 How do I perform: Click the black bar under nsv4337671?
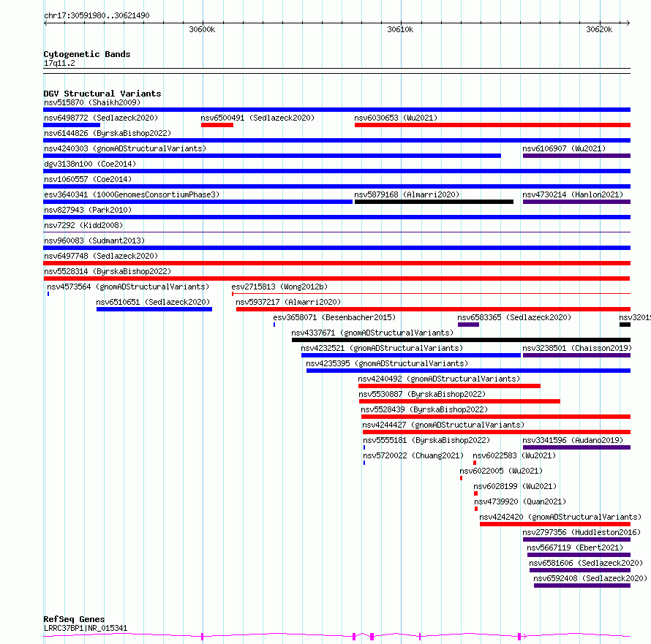click(x=461, y=340)
